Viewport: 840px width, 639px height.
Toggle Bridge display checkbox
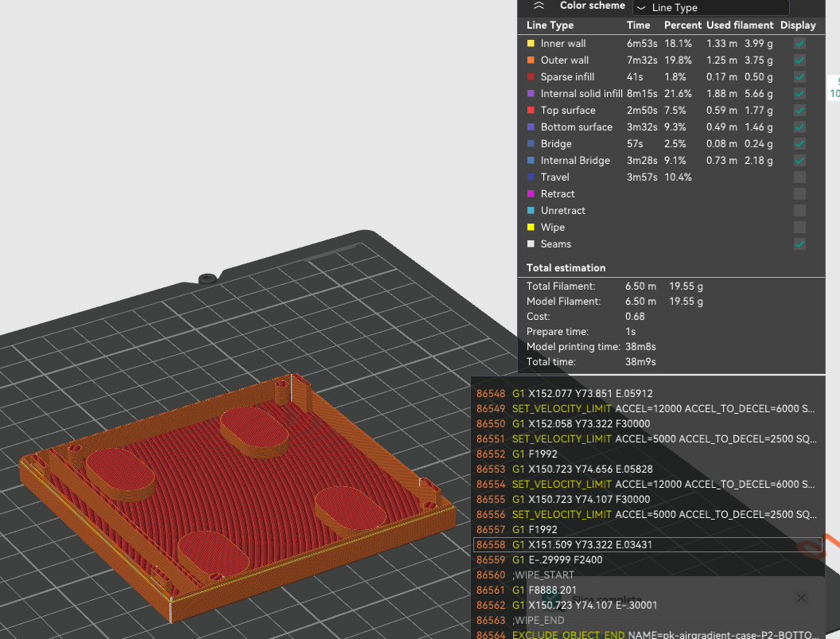[799, 144]
